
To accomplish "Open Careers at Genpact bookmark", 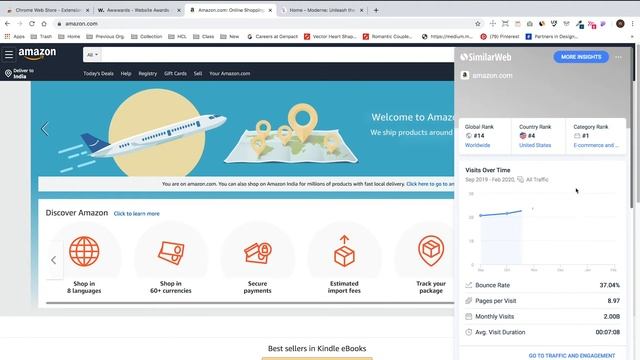I will pos(272,37).
